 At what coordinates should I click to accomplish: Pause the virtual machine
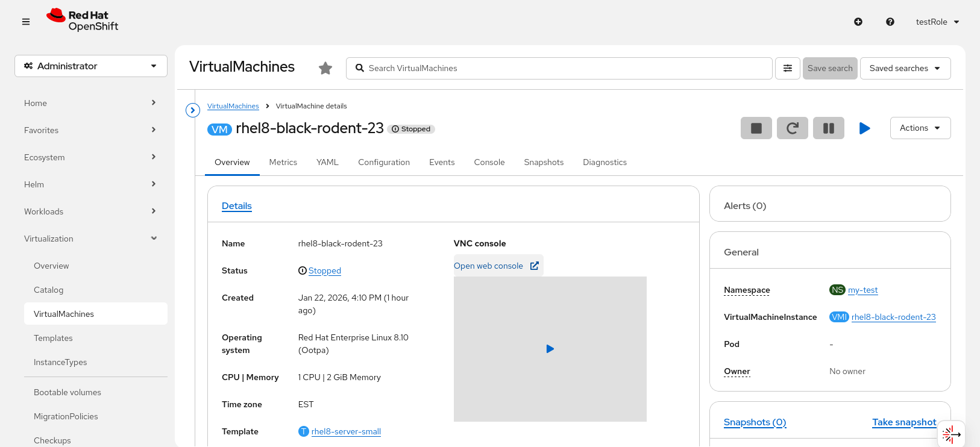click(829, 128)
